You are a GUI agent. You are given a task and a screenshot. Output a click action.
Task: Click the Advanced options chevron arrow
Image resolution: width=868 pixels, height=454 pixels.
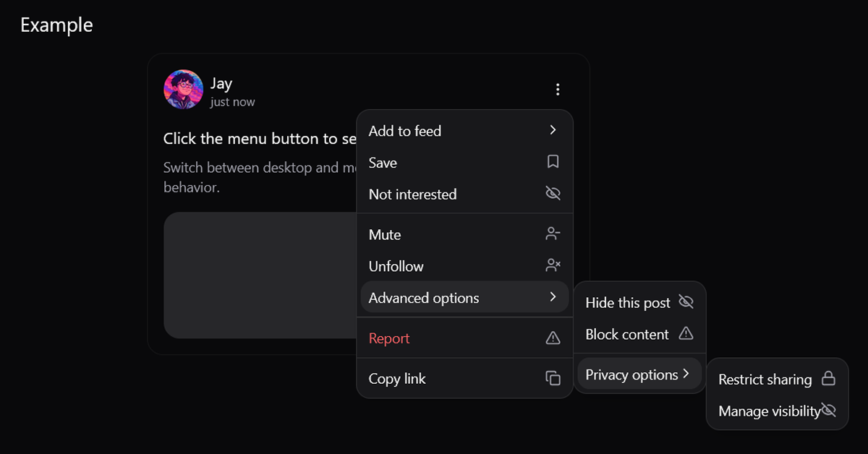click(x=553, y=298)
